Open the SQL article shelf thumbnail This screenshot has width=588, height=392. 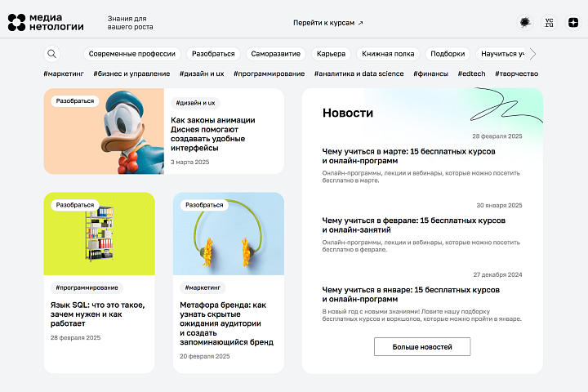[100, 234]
